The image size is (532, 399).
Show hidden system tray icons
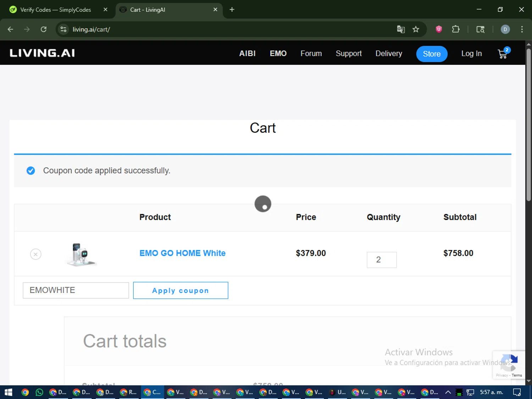[448, 392]
